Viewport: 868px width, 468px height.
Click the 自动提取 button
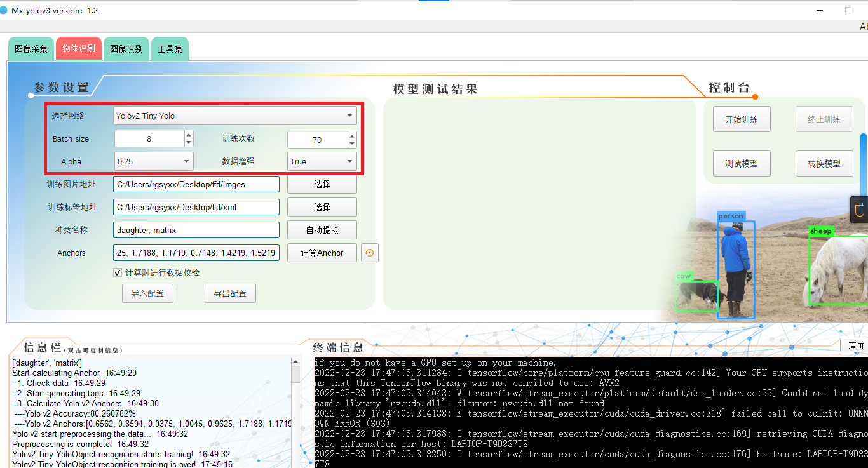(x=322, y=230)
